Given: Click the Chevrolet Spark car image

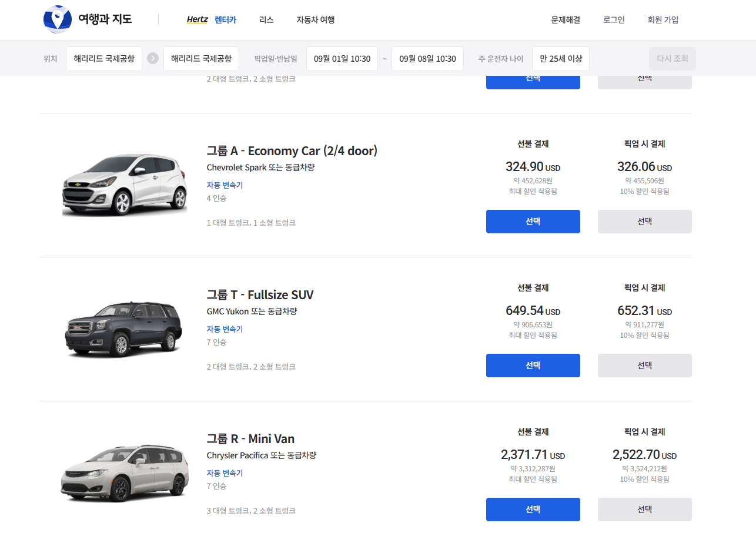Looking at the screenshot, I should click(125, 185).
